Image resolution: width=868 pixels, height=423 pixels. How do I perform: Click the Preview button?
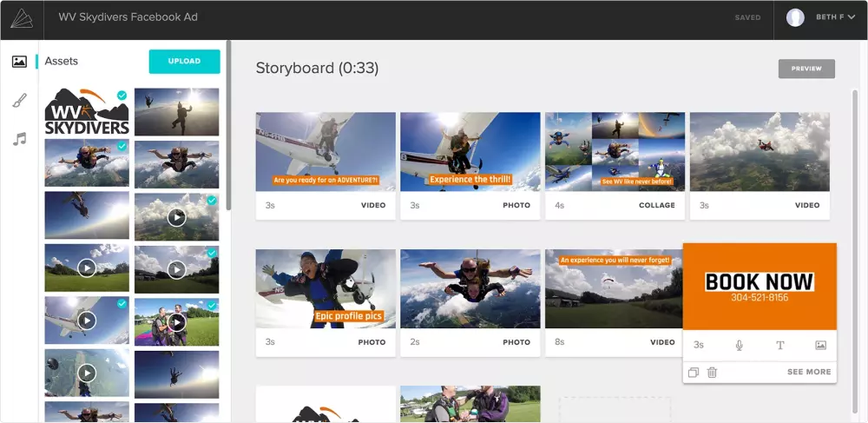click(806, 69)
